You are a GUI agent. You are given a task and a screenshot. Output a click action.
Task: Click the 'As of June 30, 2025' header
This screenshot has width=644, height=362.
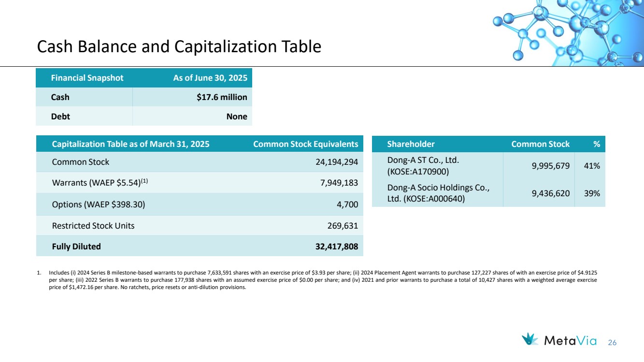(x=210, y=78)
